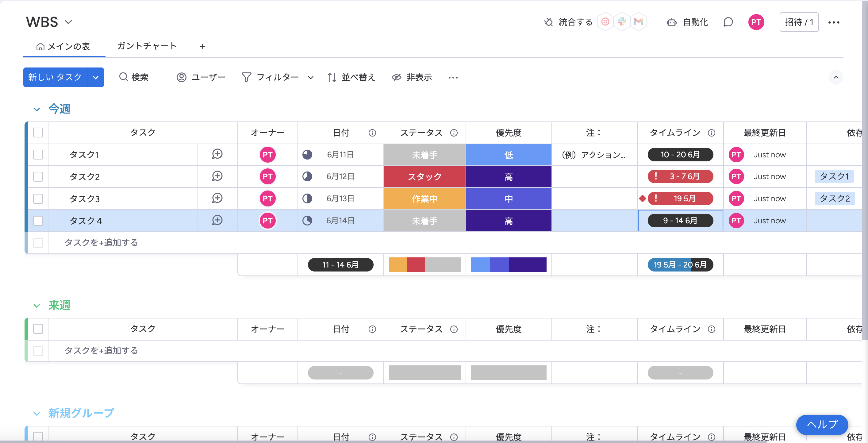Click the ヘルプ help button
Screen dimensions: 868x443
pyautogui.click(x=822, y=425)
